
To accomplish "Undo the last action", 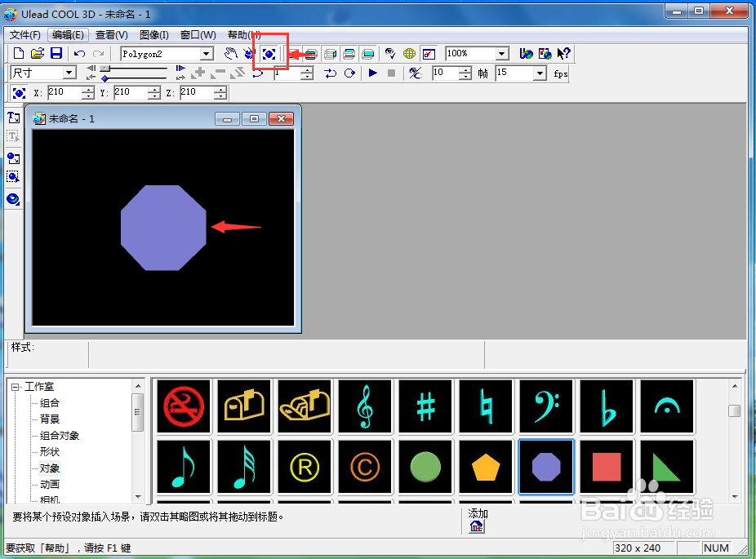I will tap(79, 54).
